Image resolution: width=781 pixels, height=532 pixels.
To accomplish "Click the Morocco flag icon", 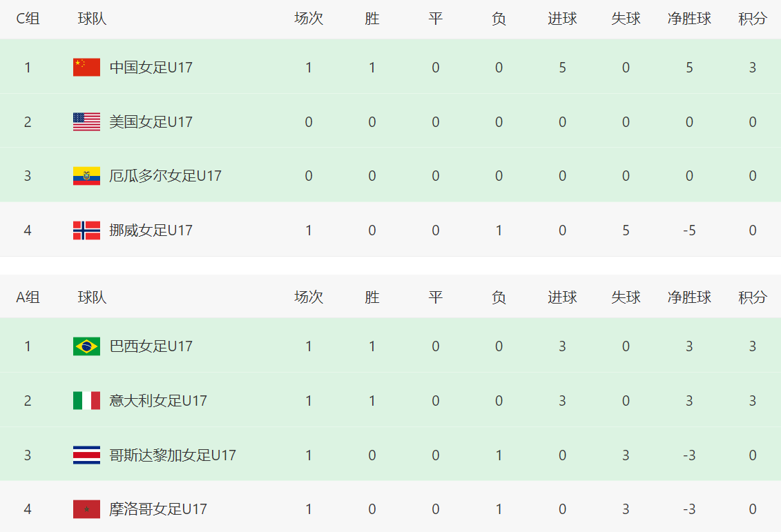I will [86, 509].
